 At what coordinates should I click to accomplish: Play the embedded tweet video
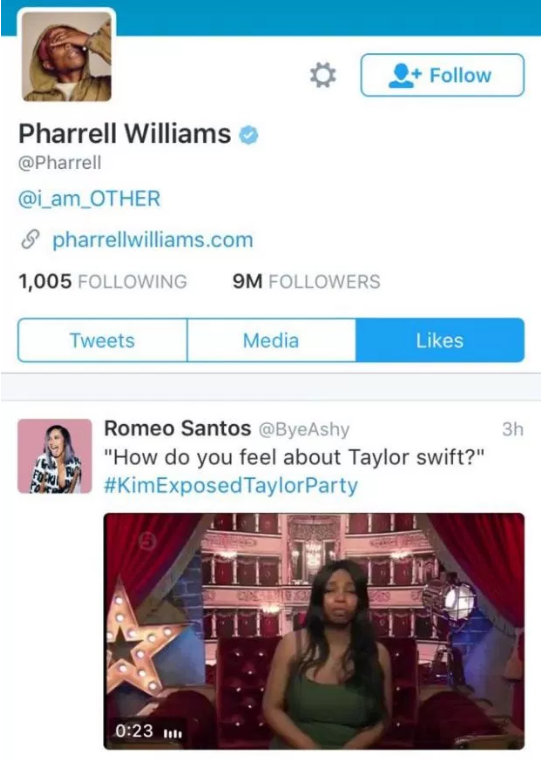click(x=314, y=631)
